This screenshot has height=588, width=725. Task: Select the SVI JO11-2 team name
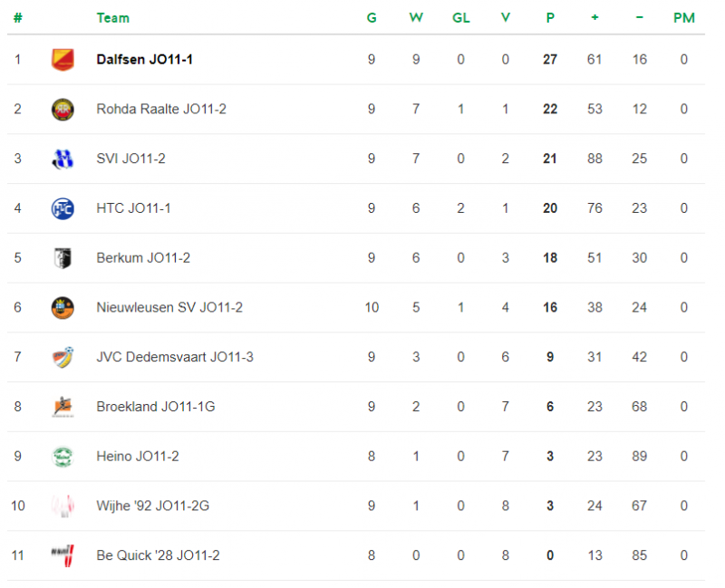(130, 159)
